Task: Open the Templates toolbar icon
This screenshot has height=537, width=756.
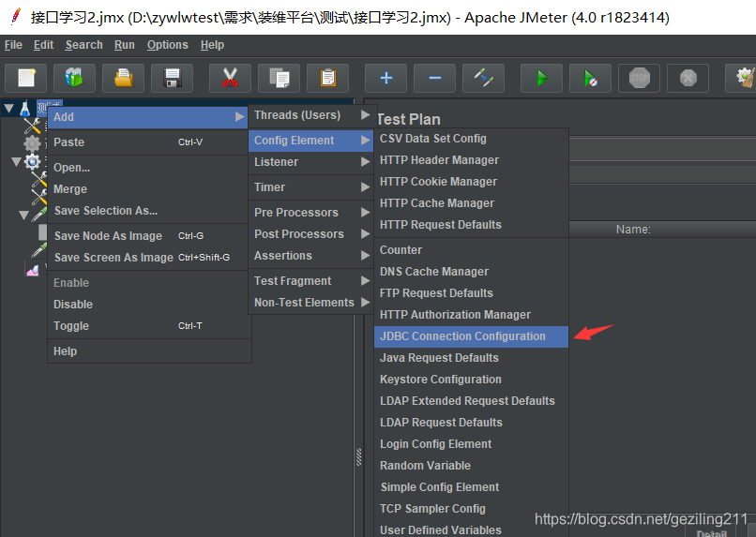Action: click(74, 78)
